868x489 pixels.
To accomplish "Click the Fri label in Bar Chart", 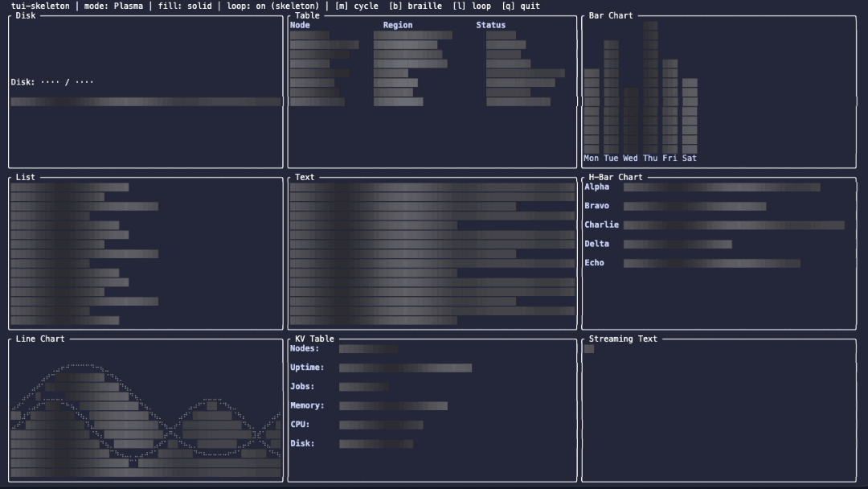I will click(x=669, y=158).
